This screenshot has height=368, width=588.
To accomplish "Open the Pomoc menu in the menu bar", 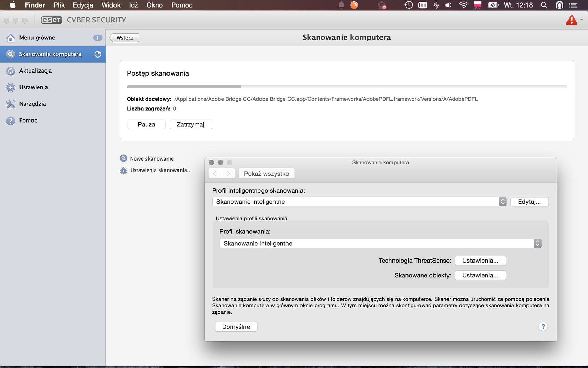I will [182, 5].
